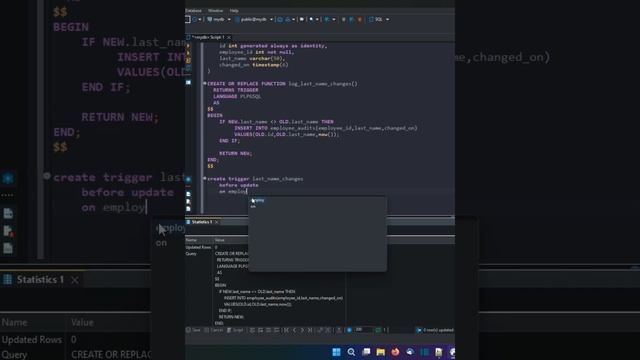
Task: Close the Statistics 1 tab
Action: [x=217, y=222]
